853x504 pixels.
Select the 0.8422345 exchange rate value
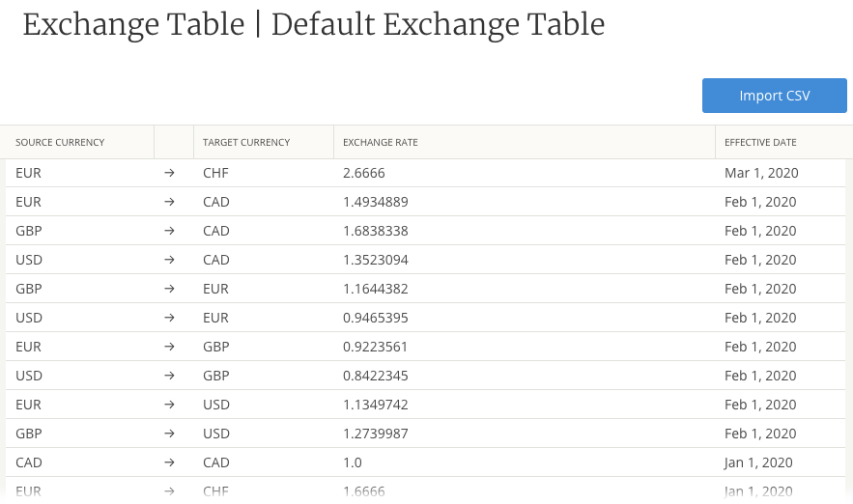click(375, 376)
